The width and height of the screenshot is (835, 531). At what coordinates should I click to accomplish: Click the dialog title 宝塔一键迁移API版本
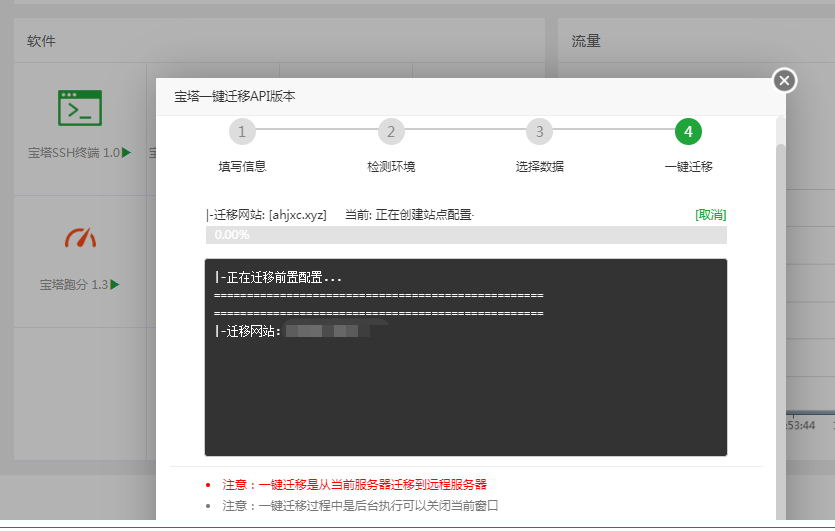pos(235,96)
